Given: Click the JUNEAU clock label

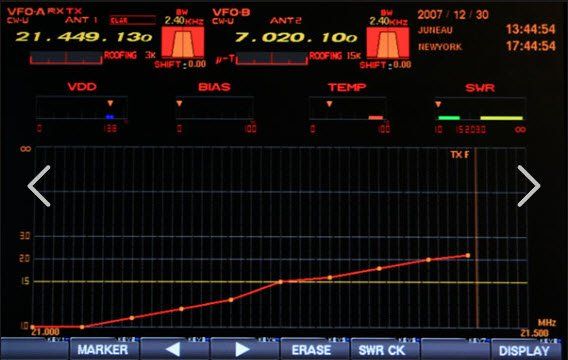Looking at the screenshot, I should click(435, 30).
